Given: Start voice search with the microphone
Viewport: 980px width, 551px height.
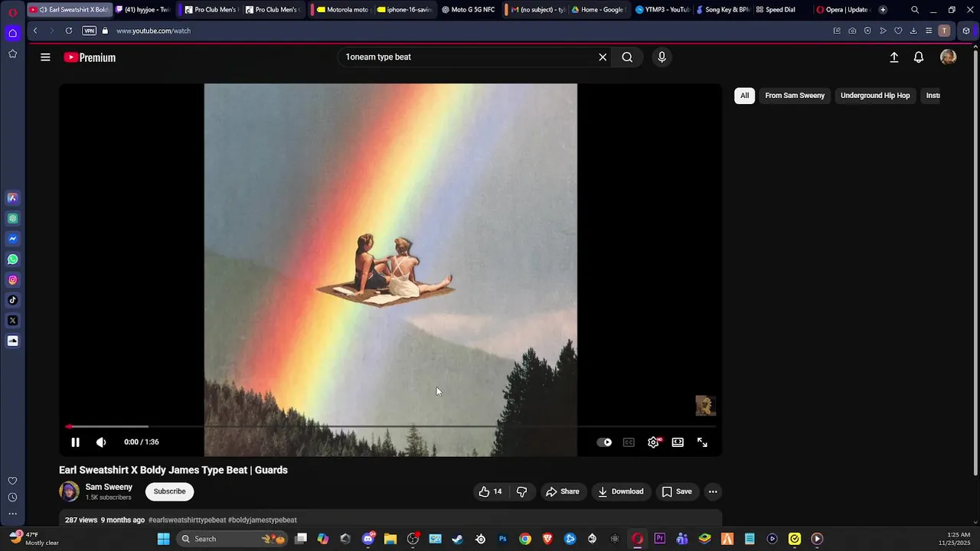Looking at the screenshot, I should pyautogui.click(x=662, y=57).
